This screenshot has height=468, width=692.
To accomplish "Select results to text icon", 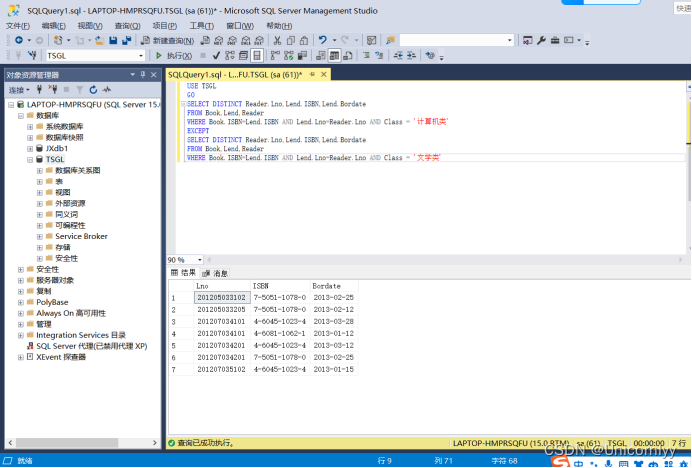I will point(321,56).
